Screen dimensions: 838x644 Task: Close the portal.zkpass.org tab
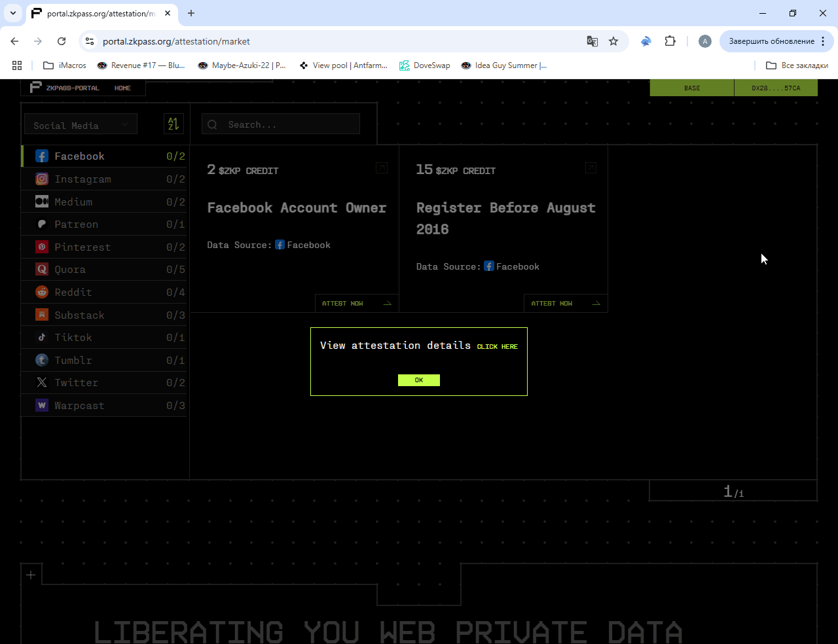pyautogui.click(x=168, y=13)
